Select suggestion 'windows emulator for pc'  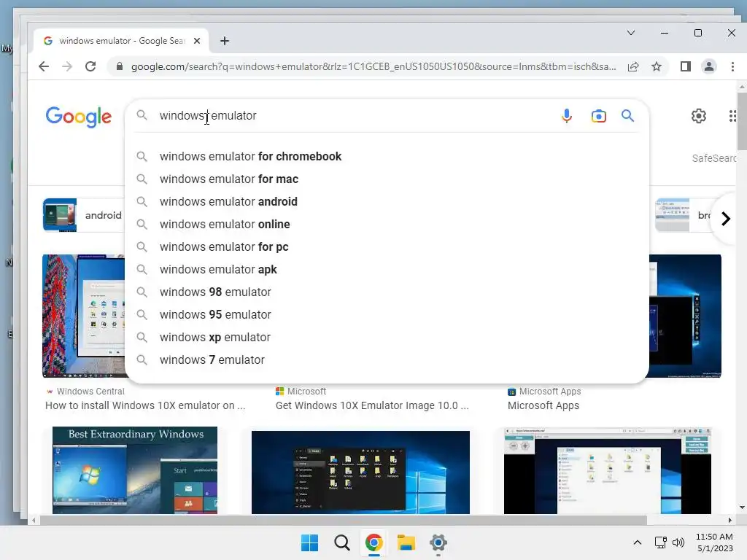[387, 246]
